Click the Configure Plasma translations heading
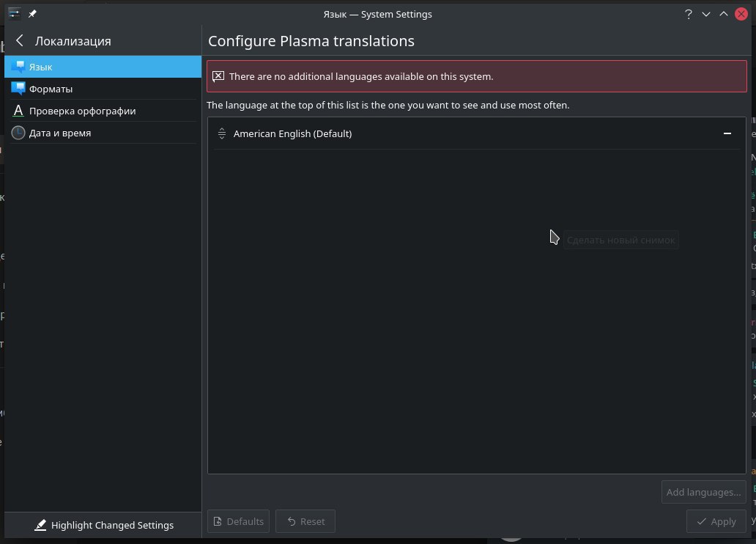This screenshot has height=544, width=756. coord(311,41)
